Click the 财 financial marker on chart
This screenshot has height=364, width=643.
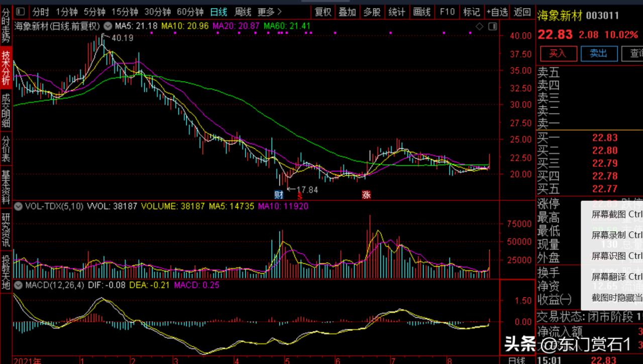click(278, 195)
